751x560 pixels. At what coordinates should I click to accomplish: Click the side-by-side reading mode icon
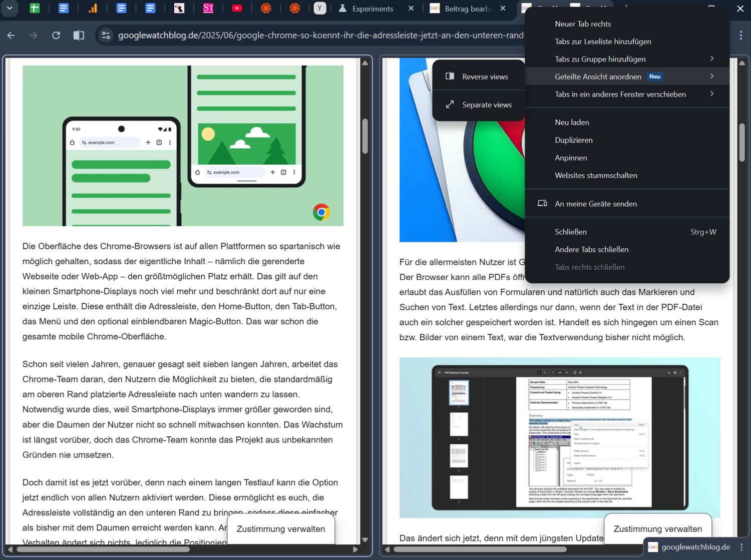click(78, 35)
